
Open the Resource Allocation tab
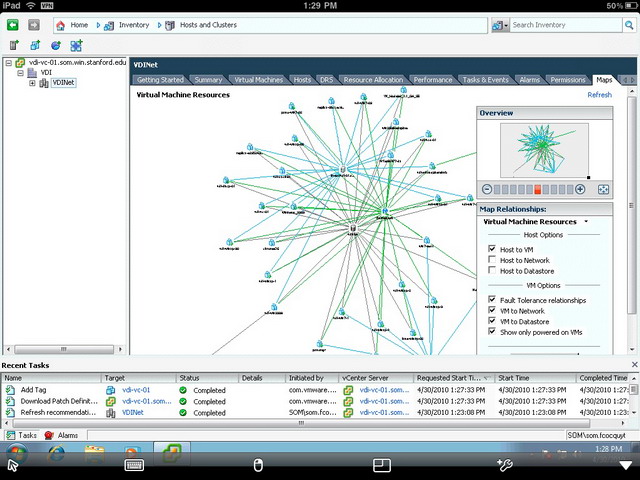[373, 80]
